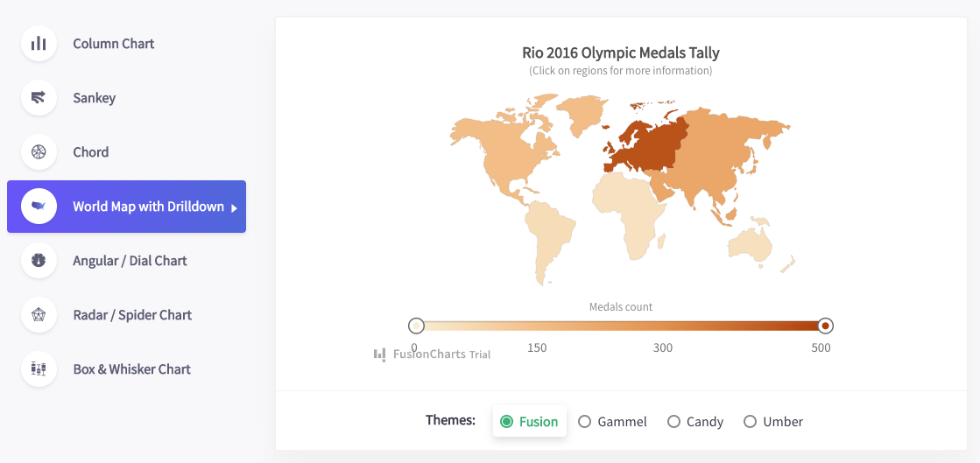The image size is (980, 463).
Task: Click the Radar spider chart icon
Action: click(39, 315)
